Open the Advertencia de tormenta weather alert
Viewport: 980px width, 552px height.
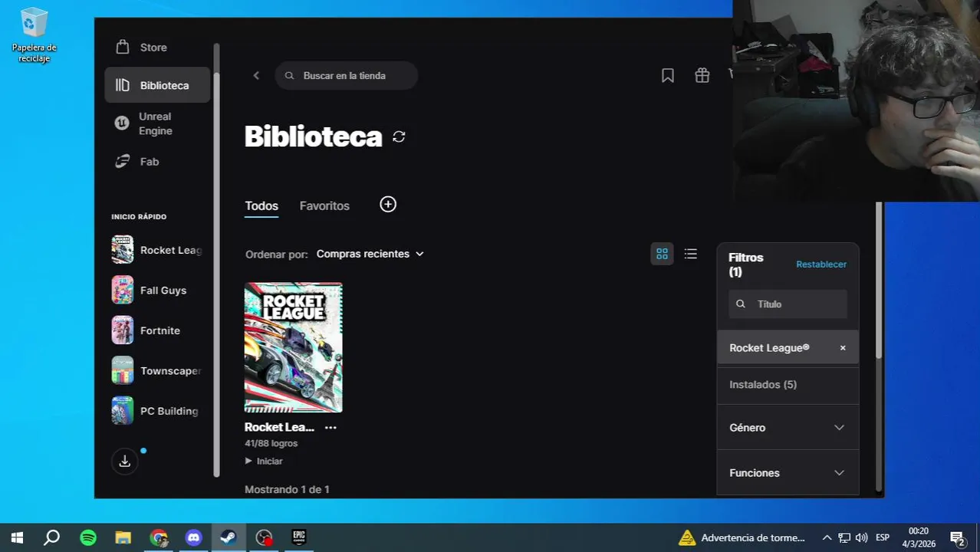coord(742,537)
